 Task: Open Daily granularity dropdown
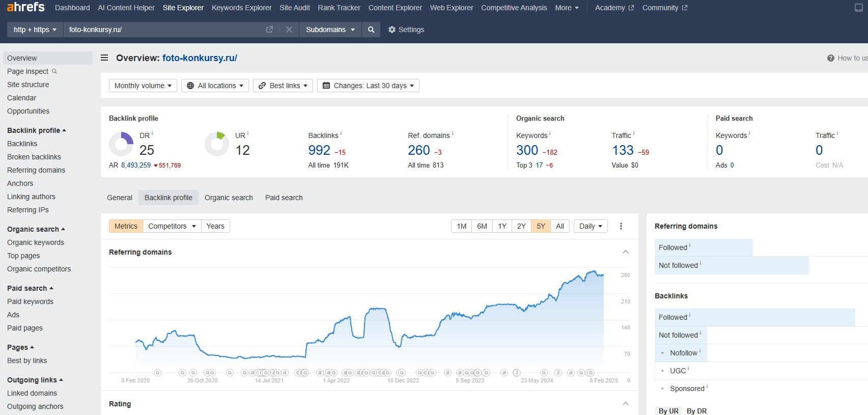coord(591,226)
